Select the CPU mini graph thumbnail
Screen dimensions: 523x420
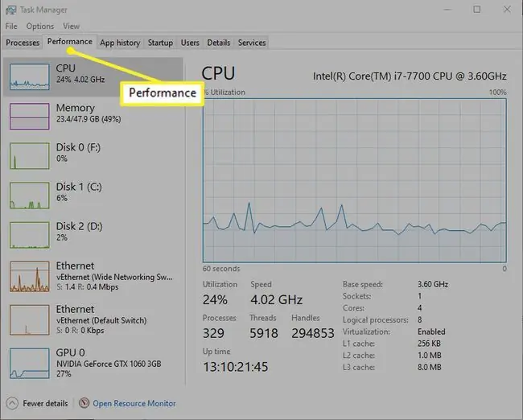coord(29,76)
